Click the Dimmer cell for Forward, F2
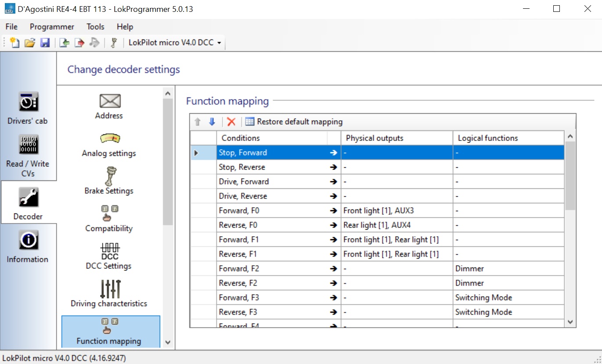 coord(508,268)
